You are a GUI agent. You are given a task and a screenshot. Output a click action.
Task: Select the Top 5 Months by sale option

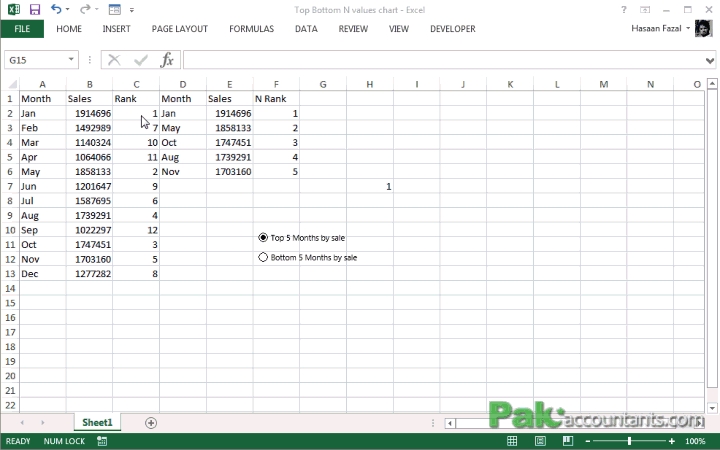pos(302,238)
